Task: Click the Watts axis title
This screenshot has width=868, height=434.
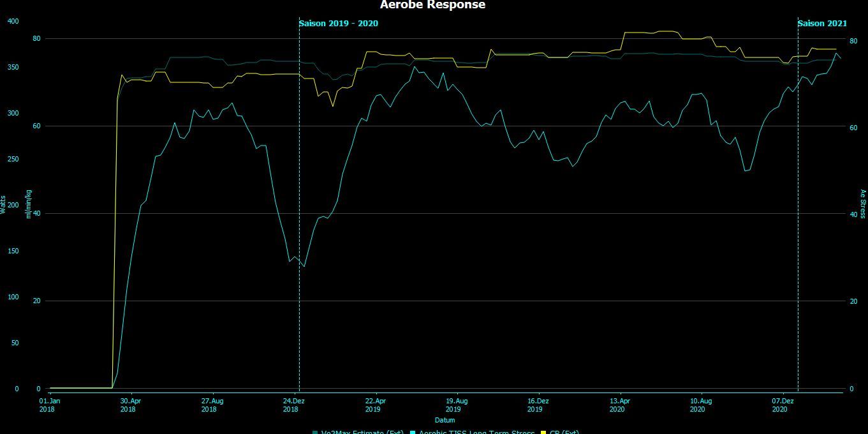Action: coord(4,205)
